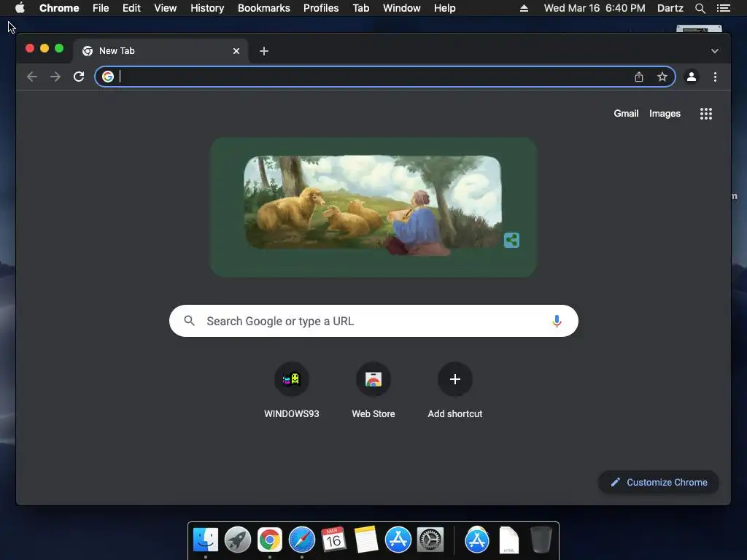Open the Apple menu
The height and width of the screenshot is (560, 747).
coord(20,8)
